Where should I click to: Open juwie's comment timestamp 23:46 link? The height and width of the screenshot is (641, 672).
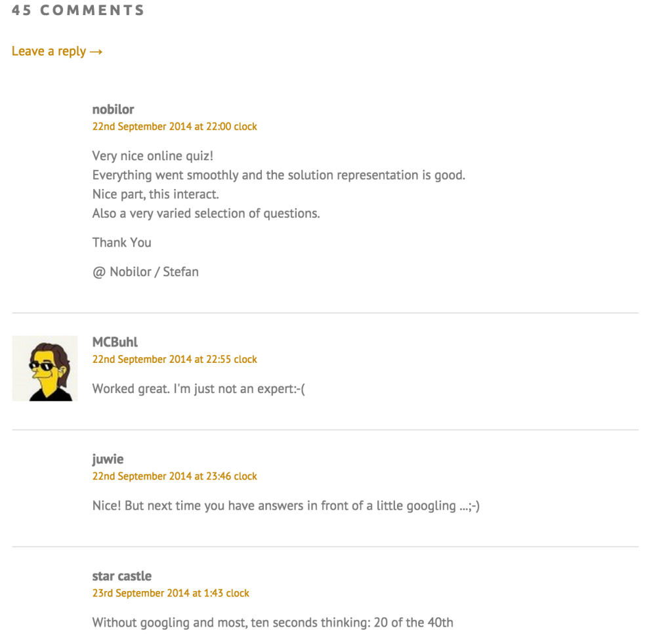click(175, 476)
